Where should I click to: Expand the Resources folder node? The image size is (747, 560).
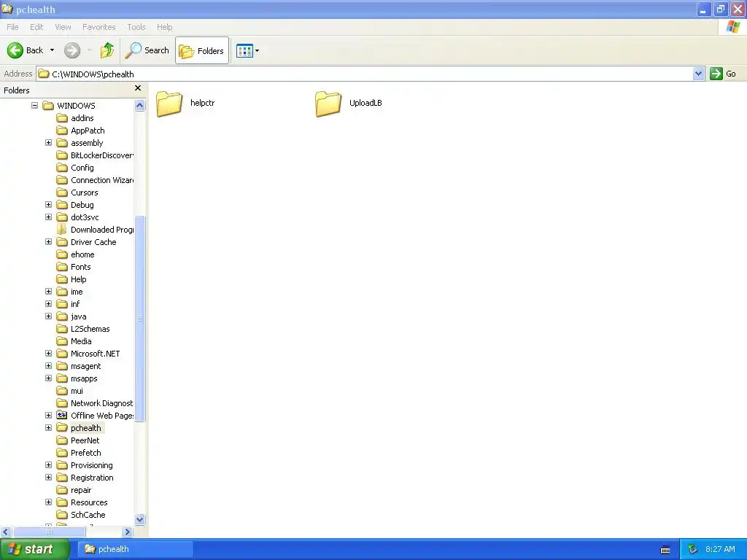point(49,502)
